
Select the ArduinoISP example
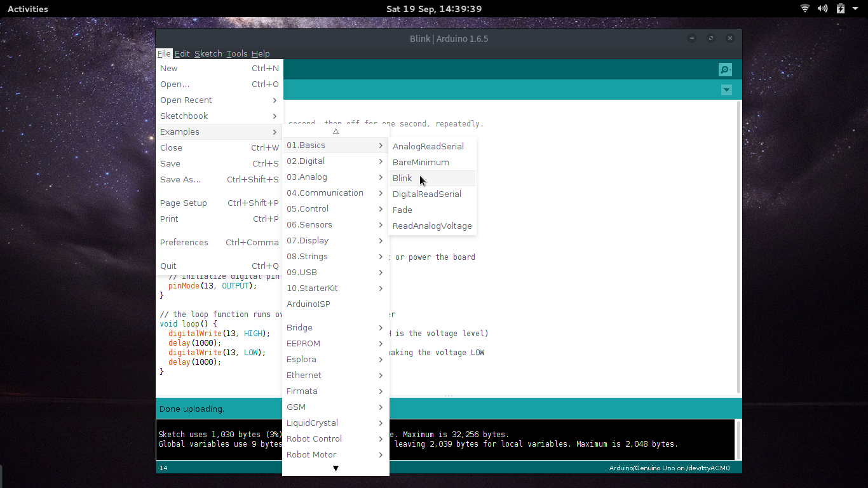pos(336,304)
